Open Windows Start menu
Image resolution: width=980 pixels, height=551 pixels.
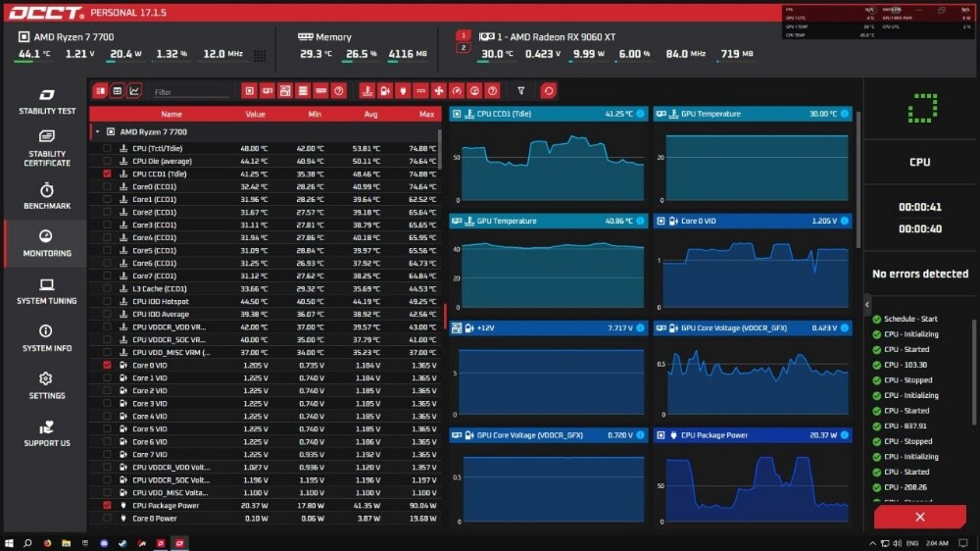tap(9, 543)
